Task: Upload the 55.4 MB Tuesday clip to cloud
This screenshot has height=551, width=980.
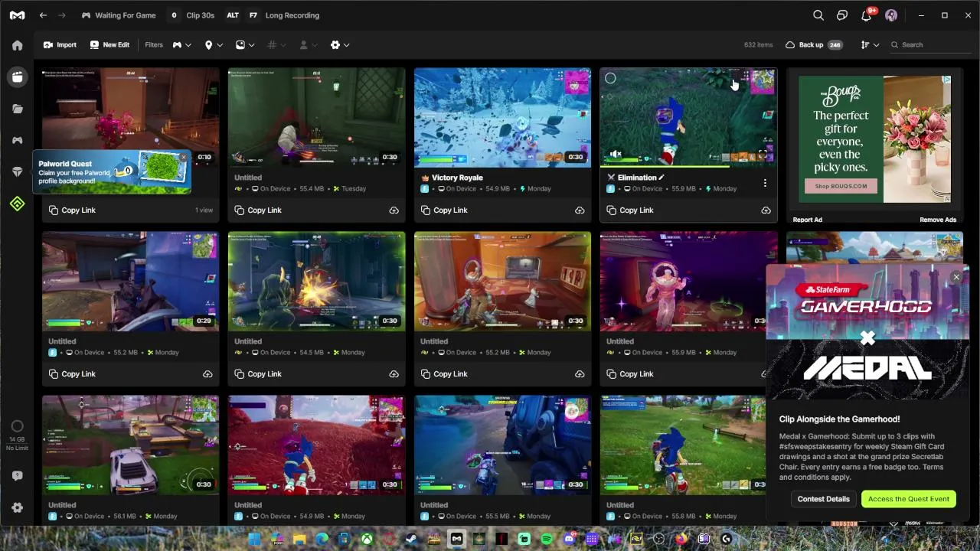Action: click(394, 210)
